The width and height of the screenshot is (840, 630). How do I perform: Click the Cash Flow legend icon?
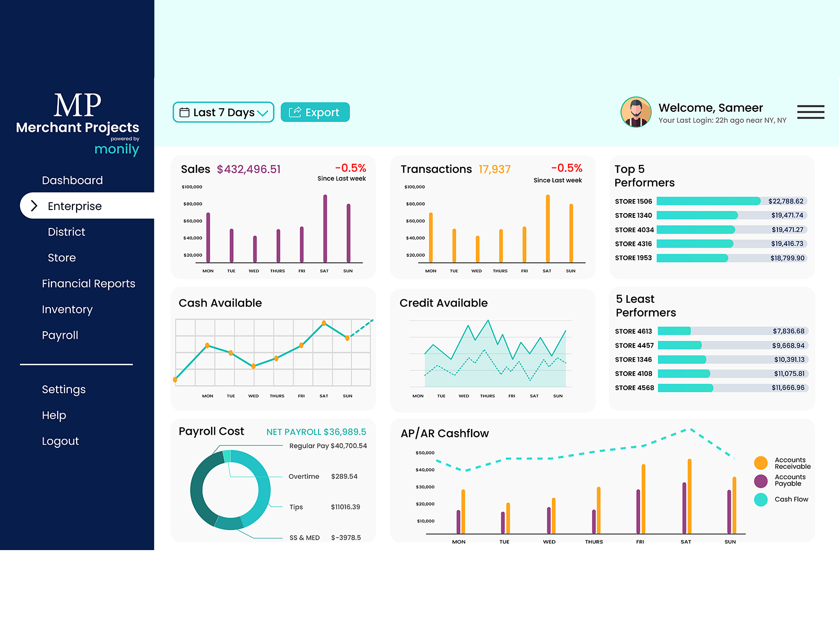coord(760,500)
